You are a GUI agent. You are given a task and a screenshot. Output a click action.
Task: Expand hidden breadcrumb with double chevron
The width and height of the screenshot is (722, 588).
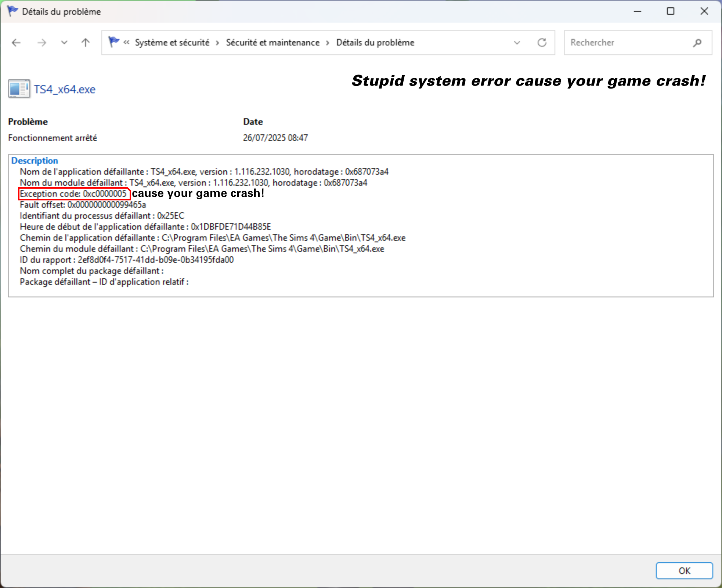126,43
